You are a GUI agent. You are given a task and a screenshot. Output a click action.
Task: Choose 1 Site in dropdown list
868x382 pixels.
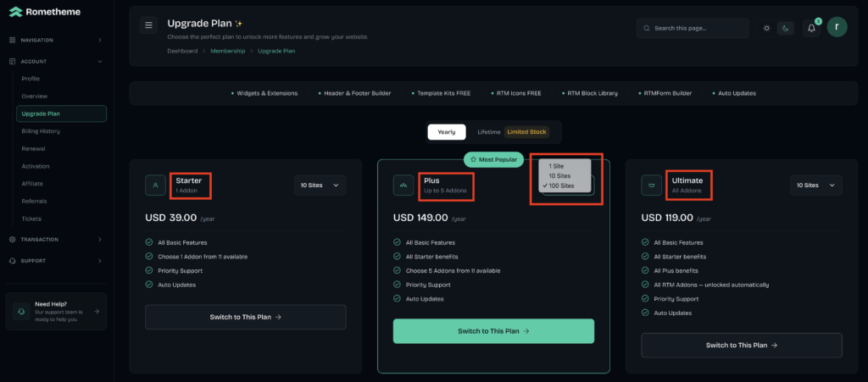(564, 166)
